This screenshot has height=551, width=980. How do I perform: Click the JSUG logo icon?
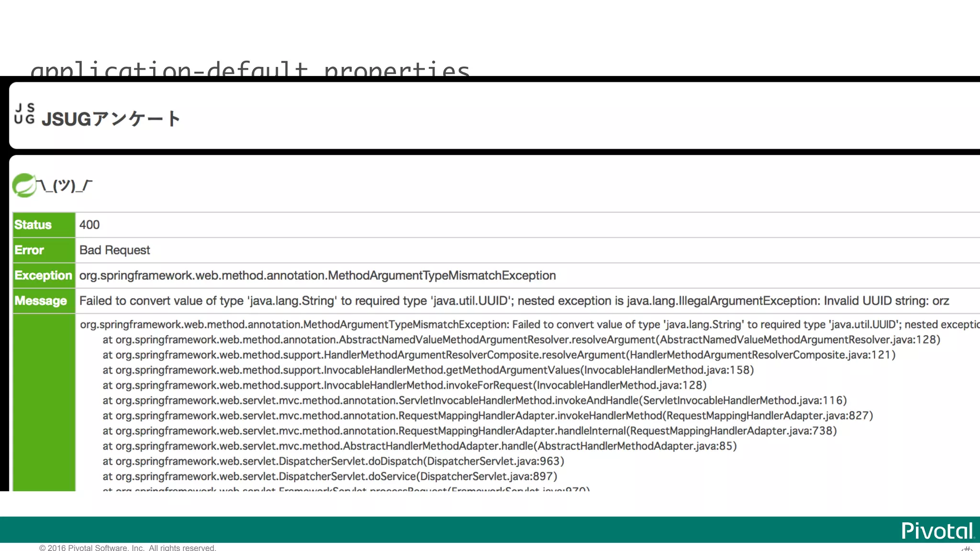point(24,114)
